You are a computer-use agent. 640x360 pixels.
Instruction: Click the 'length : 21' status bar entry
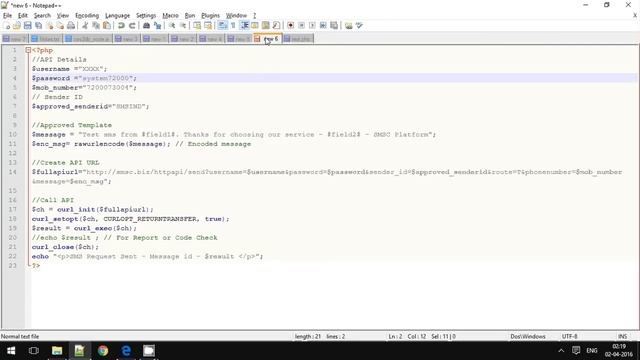click(x=307, y=337)
